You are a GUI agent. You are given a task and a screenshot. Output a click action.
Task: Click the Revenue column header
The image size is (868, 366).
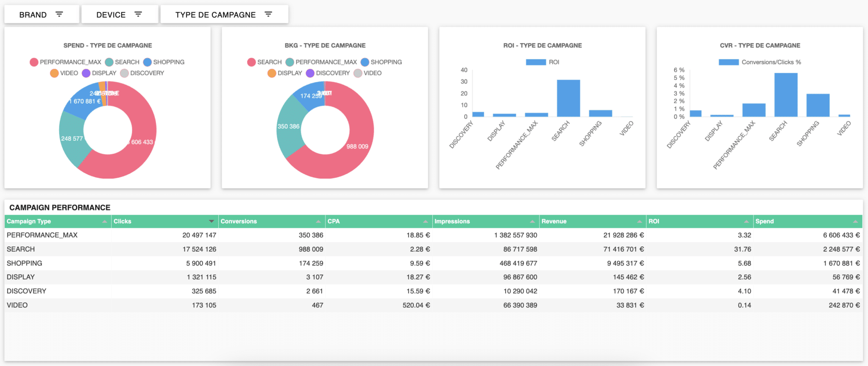593,221
